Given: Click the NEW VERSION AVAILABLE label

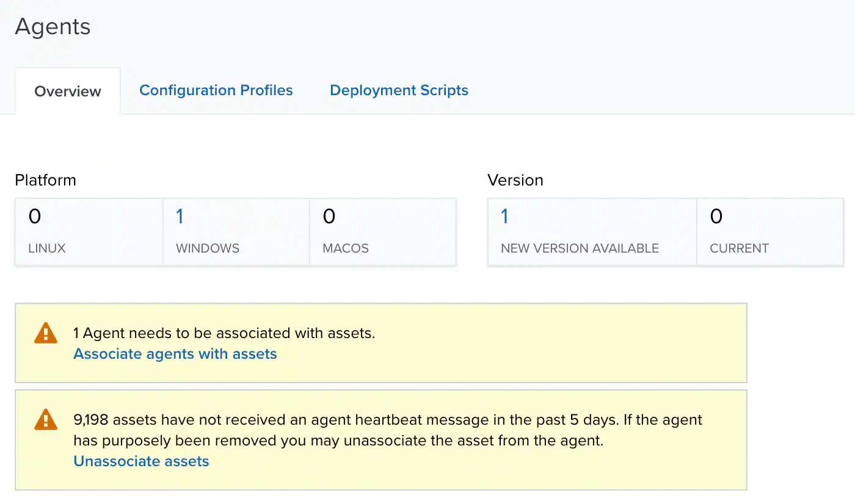Looking at the screenshot, I should 580,248.
